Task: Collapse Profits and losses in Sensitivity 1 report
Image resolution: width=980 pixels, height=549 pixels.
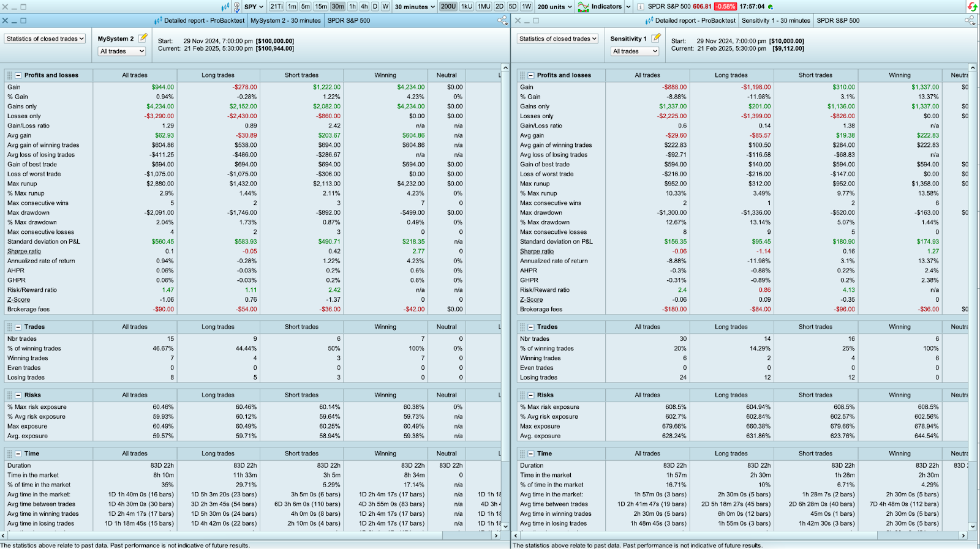Action: (x=531, y=75)
